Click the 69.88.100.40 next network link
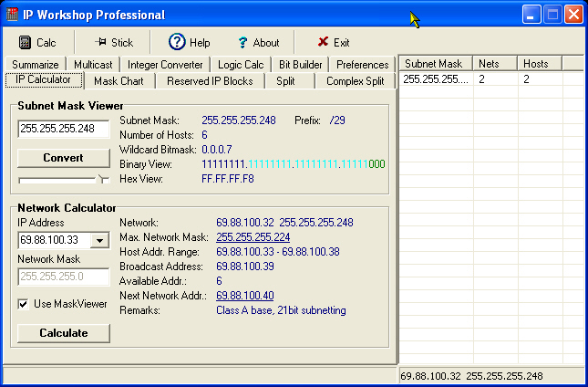This screenshot has width=588, height=387. [244, 296]
